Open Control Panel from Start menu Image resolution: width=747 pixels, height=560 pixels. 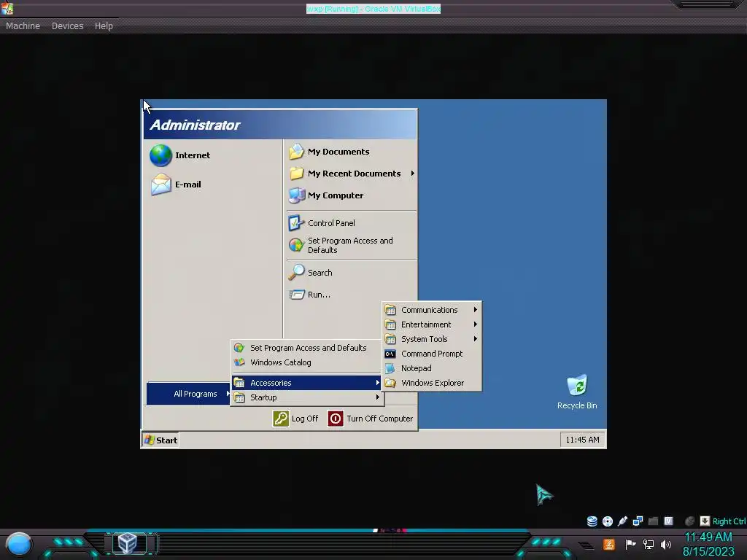point(322,223)
